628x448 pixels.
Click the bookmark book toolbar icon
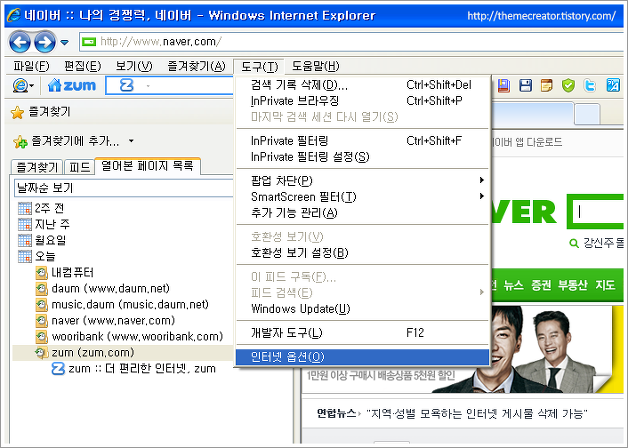pyautogui.click(x=503, y=85)
